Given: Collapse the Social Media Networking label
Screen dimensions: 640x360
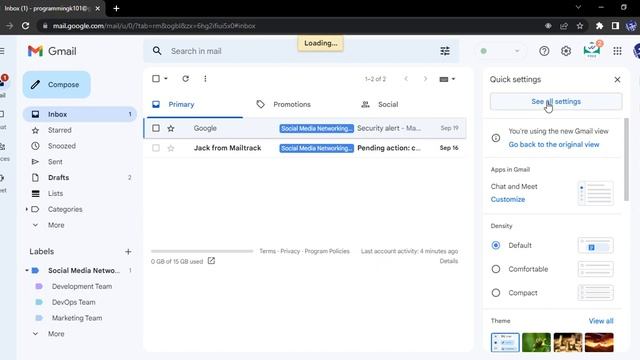Looking at the screenshot, I should click(x=27, y=270).
